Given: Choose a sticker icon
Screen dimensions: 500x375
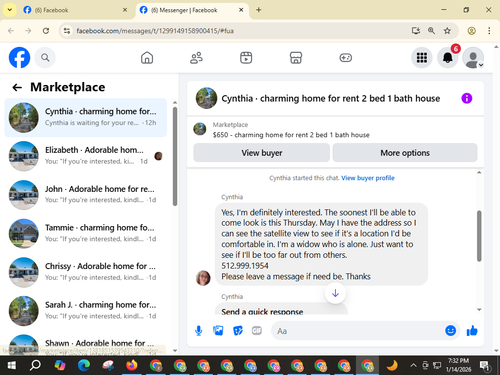Looking at the screenshot, I should (x=238, y=331).
